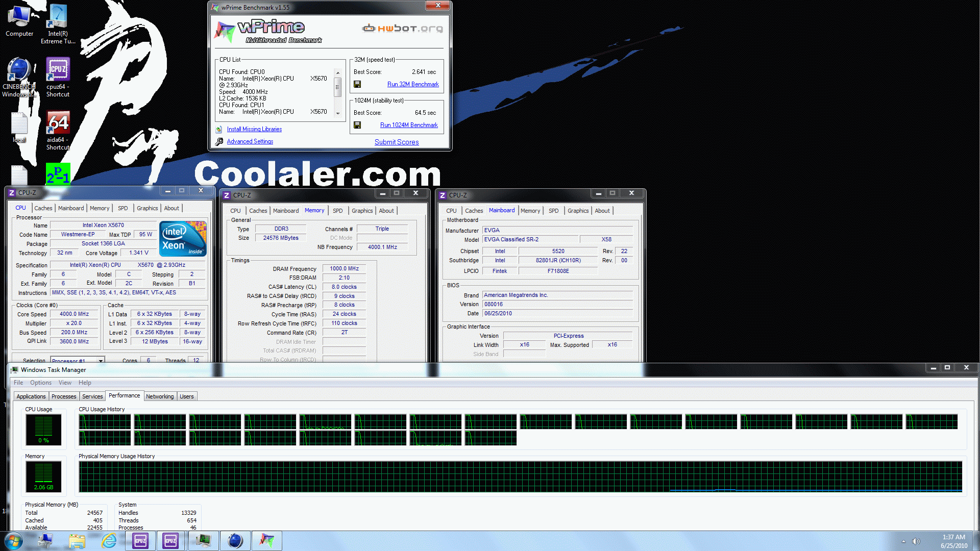Image resolution: width=980 pixels, height=551 pixels.
Task: Select the green 2^p-1 Prime95 icon
Action: tap(58, 174)
